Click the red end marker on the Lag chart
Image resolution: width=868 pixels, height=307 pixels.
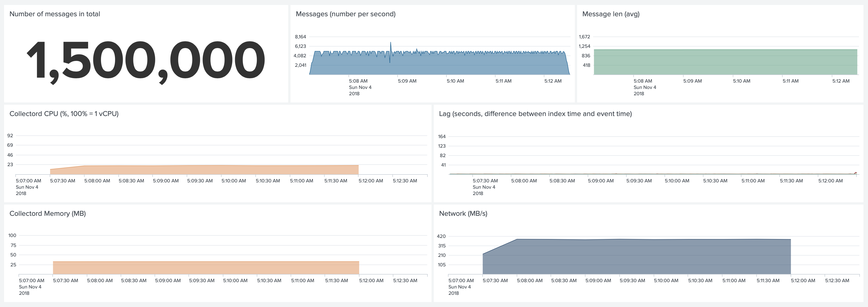tap(856, 173)
